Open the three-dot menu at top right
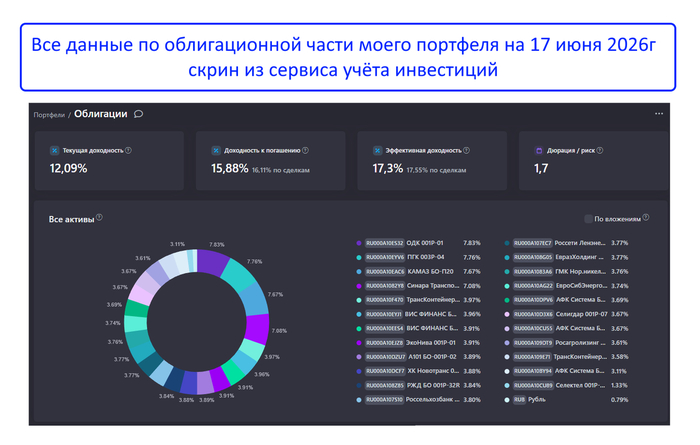Image resolution: width=700 pixels, height=445 pixels. [x=658, y=114]
